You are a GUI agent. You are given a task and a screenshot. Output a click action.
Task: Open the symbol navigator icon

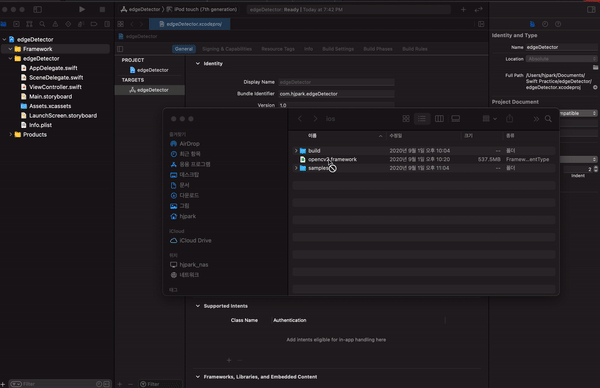[29, 24]
